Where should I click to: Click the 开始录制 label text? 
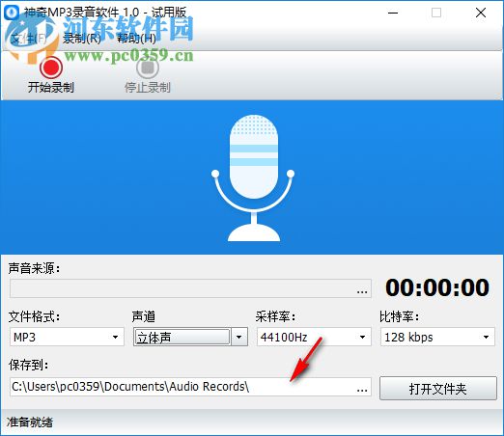pyautogui.click(x=51, y=87)
